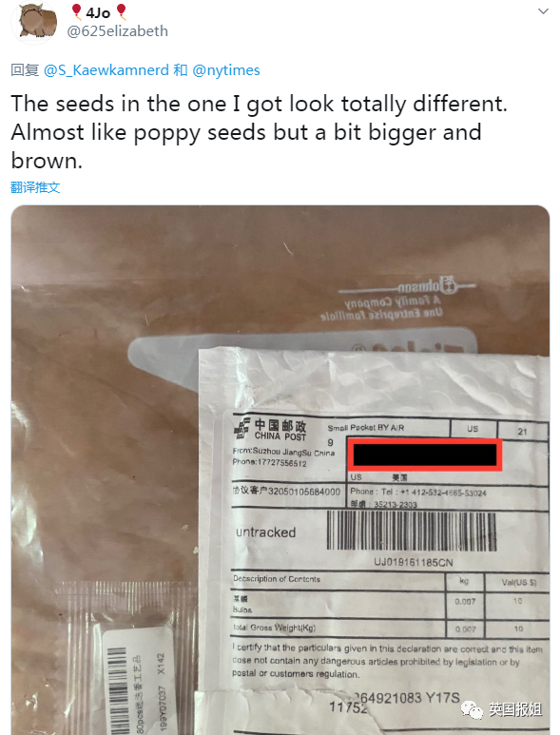Click the WeChat watermark icon
Viewport: 560px width, 735px height.
473,709
